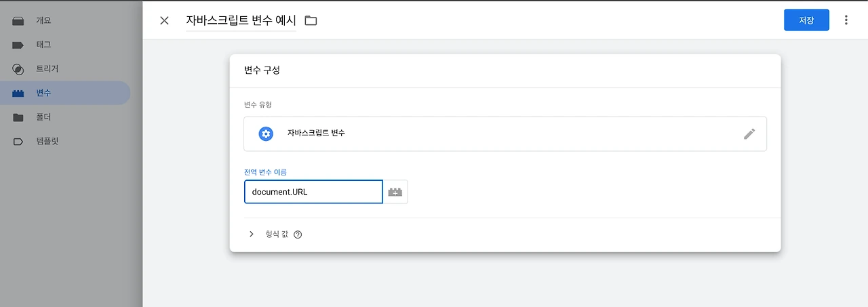This screenshot has height=307, width=868.
Task: Click the variable title 자바스크립트 변수 예시
Action: [241, 20]
